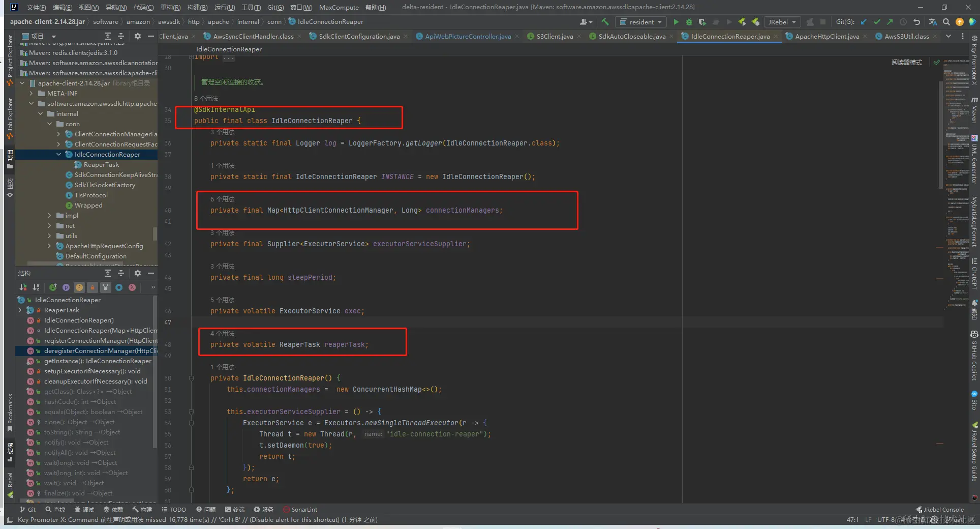The width and height of the screenshot is (980, 529).
Task: Toggle sort by visibility in Structure
Action: tap(23, 287)
